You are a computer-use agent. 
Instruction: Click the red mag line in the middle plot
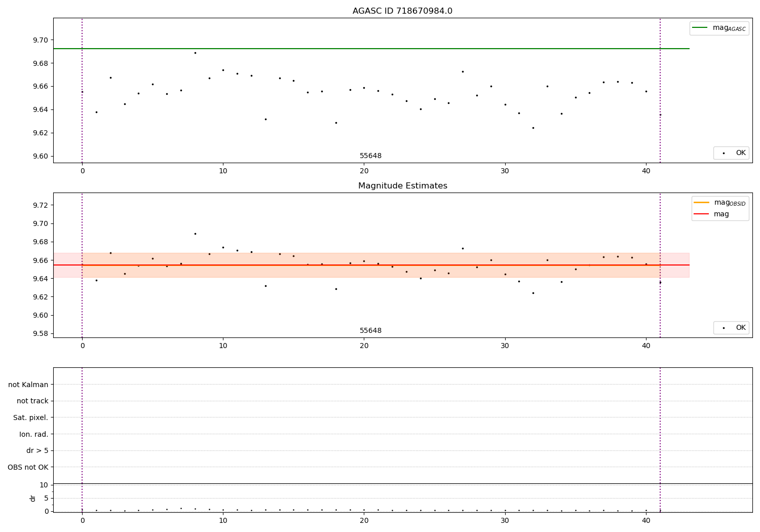pos(371,265)
